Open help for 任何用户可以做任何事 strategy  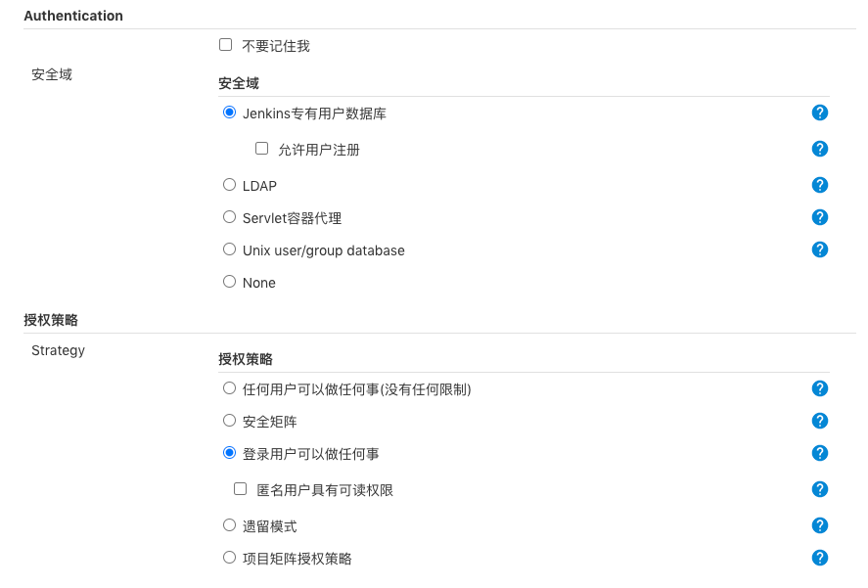[x=820, y=388]
